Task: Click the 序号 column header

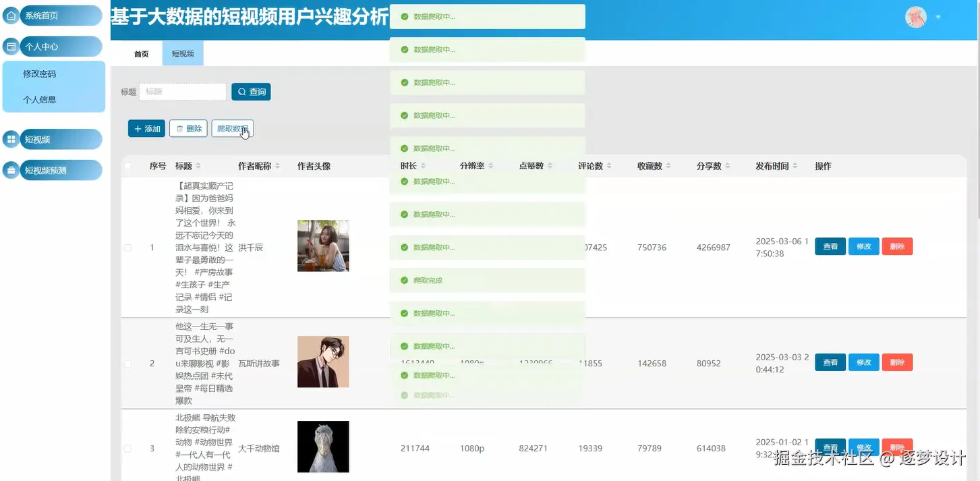Action: tap(158, 166)
